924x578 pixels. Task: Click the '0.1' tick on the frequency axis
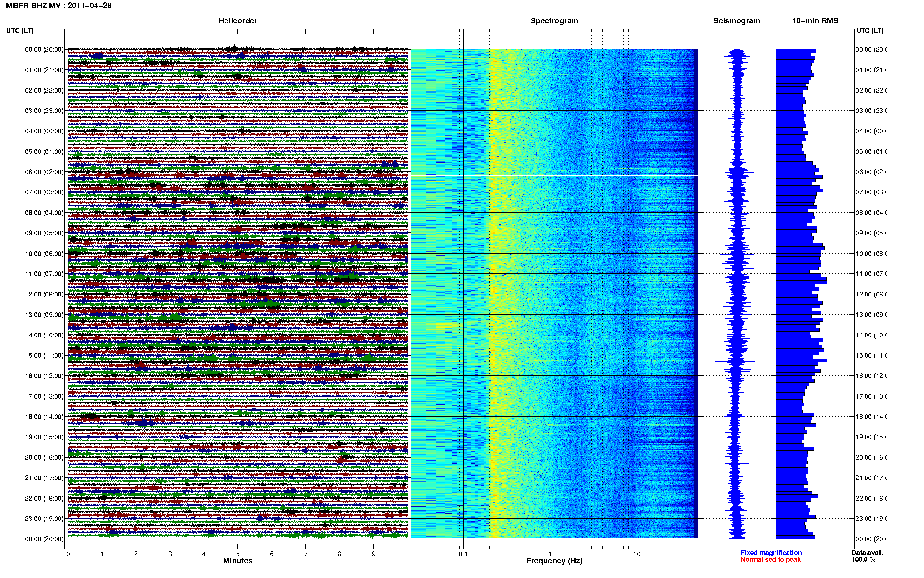463,554
